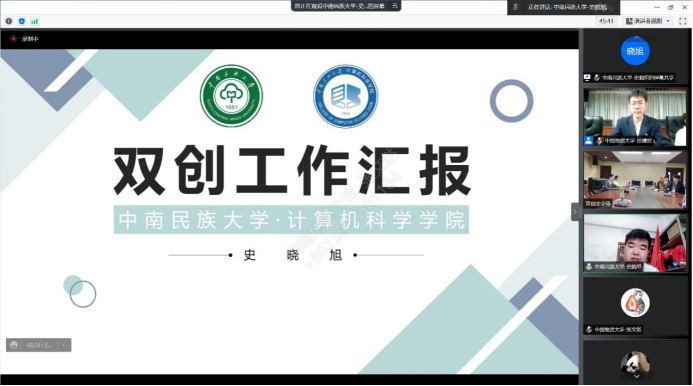This screenshot has height=386, width=693.
Task: Show previous participants with the up chevron
Action: 636,38
